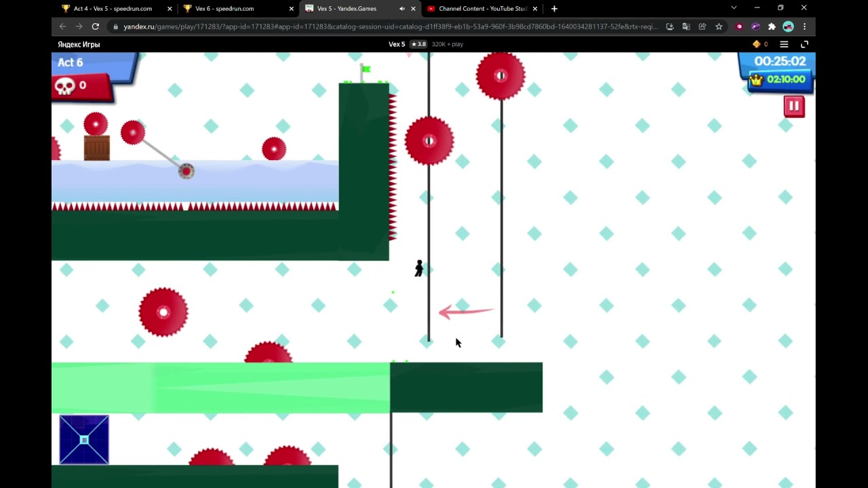Viewport: 868px width, 488px height.
Task: Expand the tab search dropdown chevron
Action: point(734,7)
